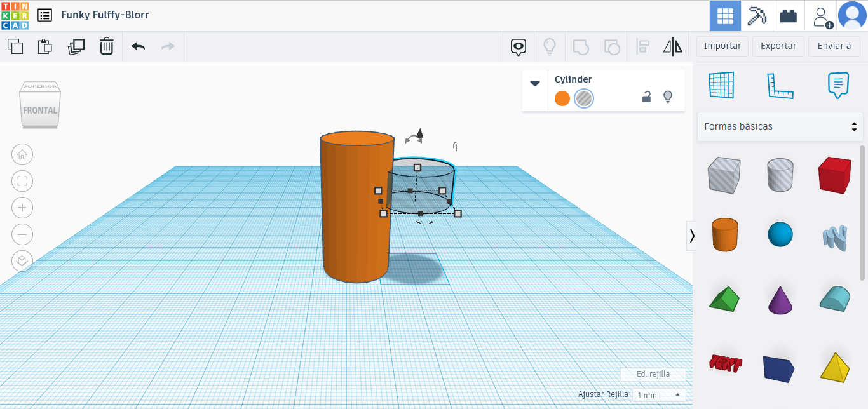Click the Tinkercad logo
Image resolution: width=868 pixels, height=409 pixels.
click(15, 15)
